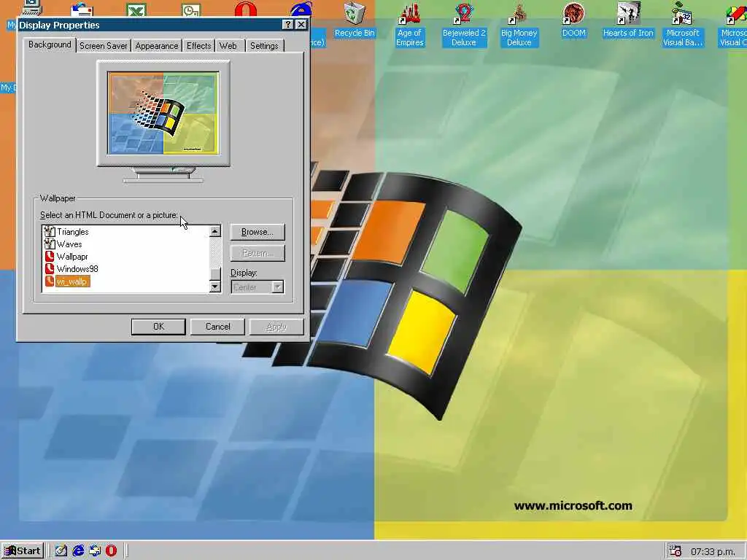Select the Outlook clock icon on the desktop
The image size is (747, 560).
(191, 9)
